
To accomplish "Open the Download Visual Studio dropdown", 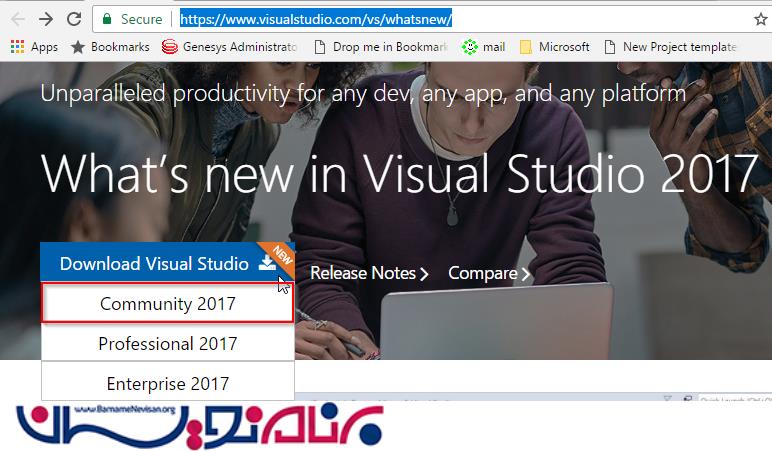I will click(x=167, y=262).
